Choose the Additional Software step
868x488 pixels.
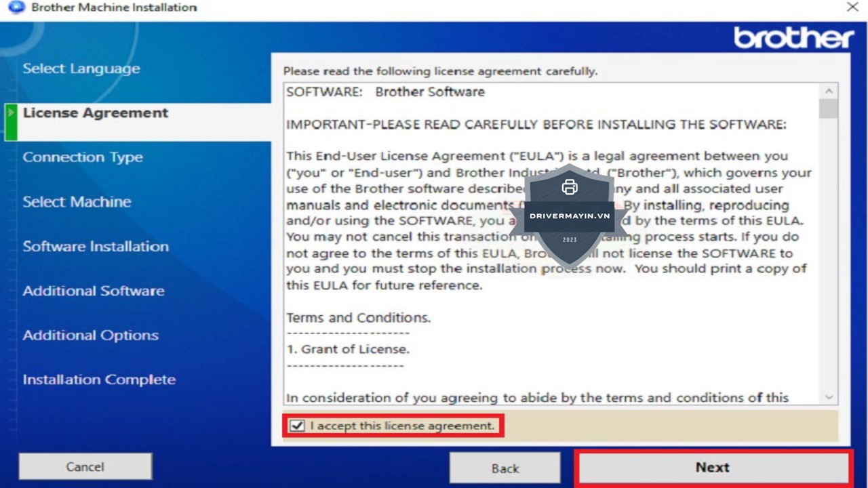click(94, 291)
